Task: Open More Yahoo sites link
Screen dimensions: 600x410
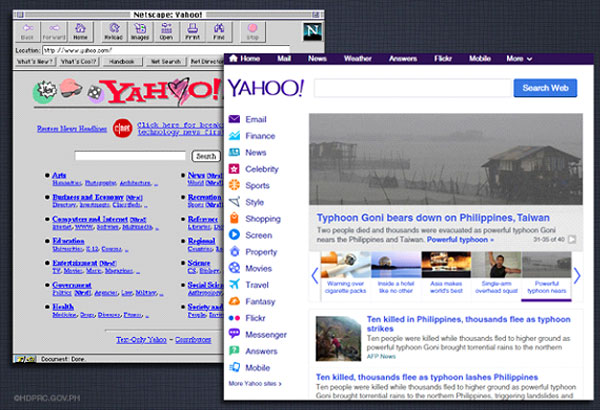Action: [255, 383]
